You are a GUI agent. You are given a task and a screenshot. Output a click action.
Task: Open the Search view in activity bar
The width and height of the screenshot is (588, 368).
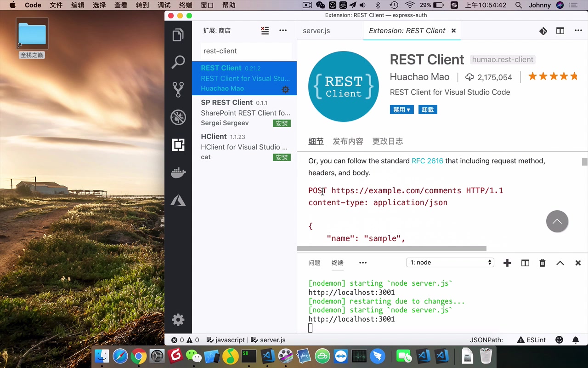[178, 62]
